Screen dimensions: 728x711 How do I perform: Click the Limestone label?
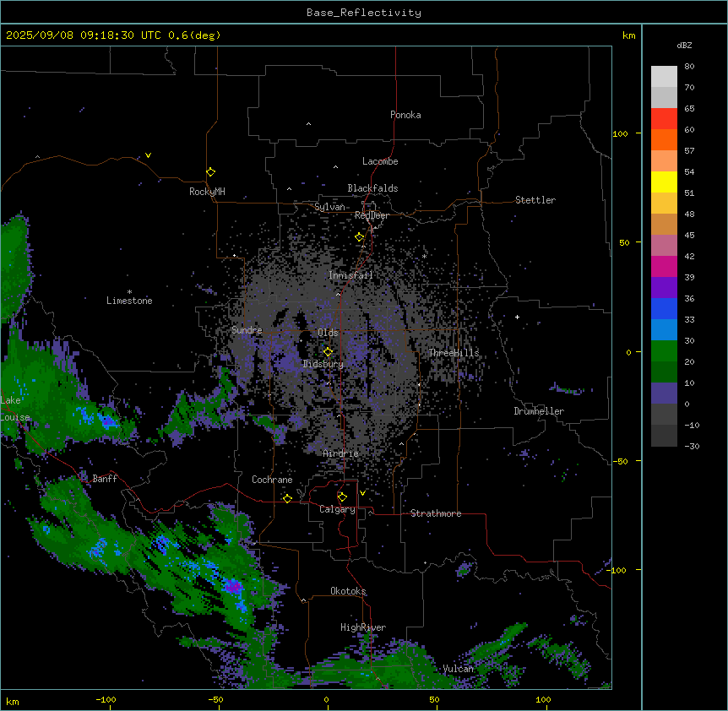(x=129, y=301)
